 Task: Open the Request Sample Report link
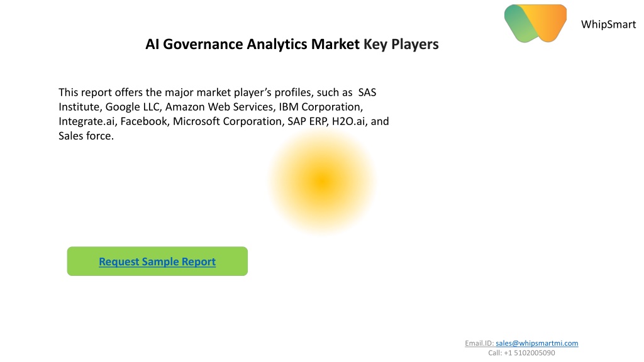tap(157, 261)
